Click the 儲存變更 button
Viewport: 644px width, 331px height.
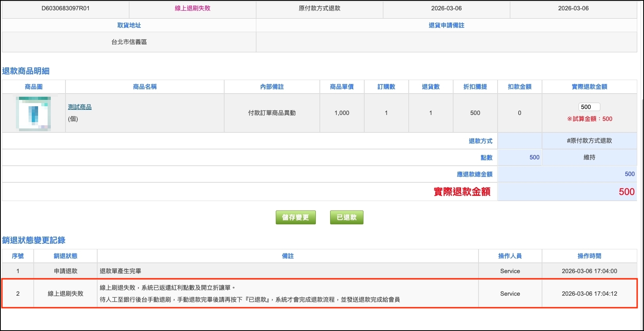pyautogui.click(x=296, y=218)
